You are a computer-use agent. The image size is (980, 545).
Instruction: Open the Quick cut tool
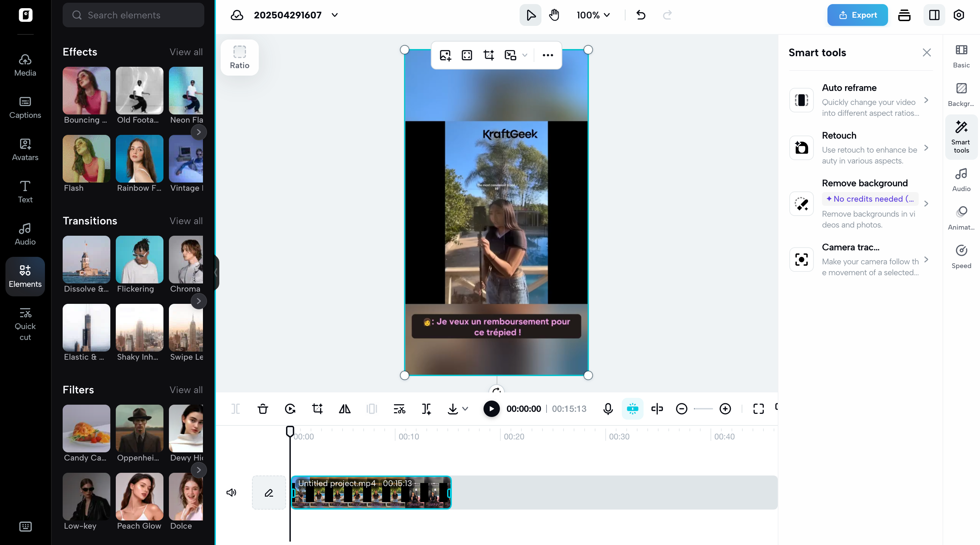(x=25, y=324)
